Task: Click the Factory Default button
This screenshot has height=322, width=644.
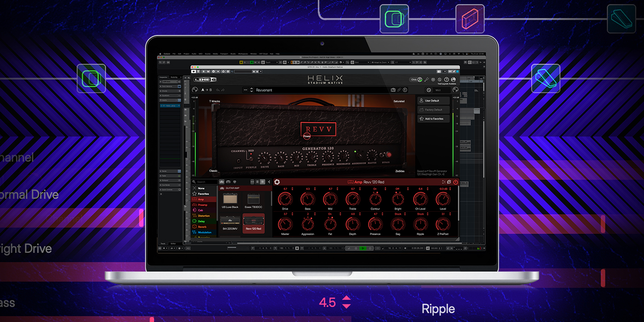Action: 433,109
